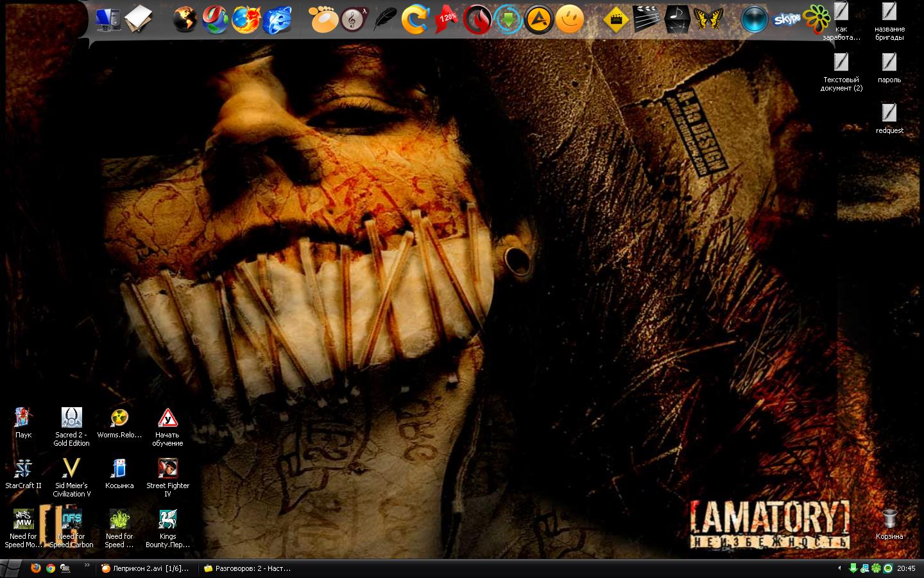Select the Kings Bounty shortcut
Screen dimensions: 924x578
pyautogui.click(x=167, y=528)
